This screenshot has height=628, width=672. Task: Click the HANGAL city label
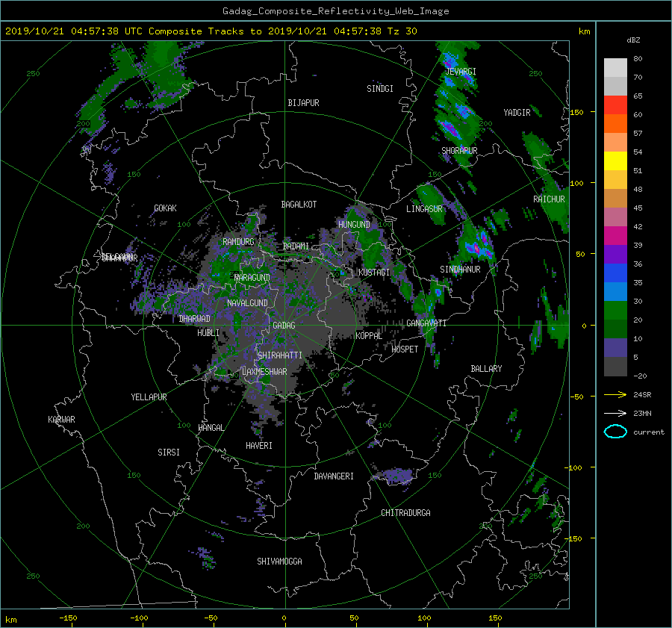click(x=211, y=428)
